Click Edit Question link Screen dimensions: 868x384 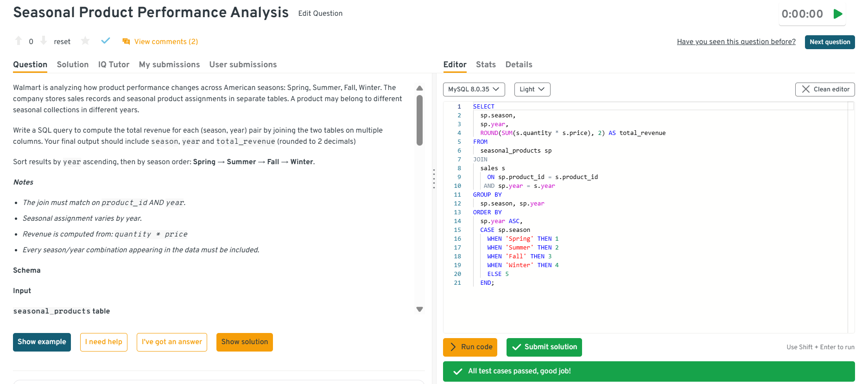320,13
